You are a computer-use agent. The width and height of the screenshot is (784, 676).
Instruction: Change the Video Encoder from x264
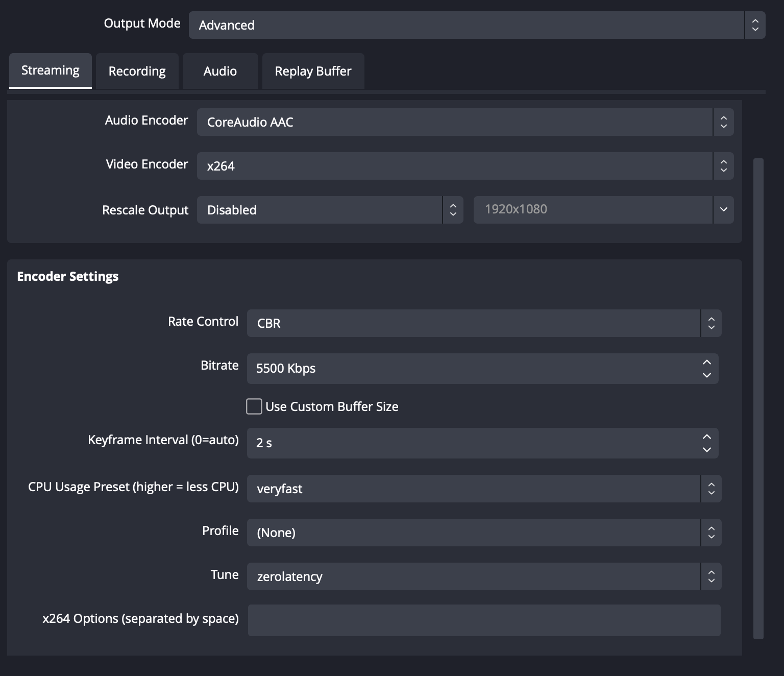459,166
